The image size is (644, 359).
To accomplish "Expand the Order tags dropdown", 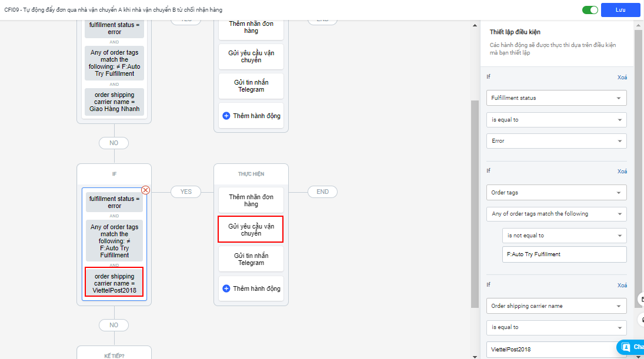I will pos(556,192).
